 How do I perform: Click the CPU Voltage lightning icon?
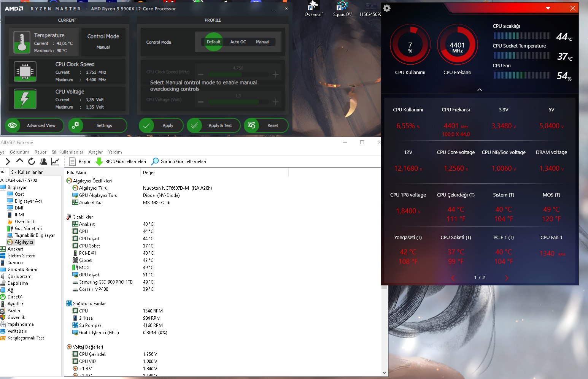coord(25,99)
